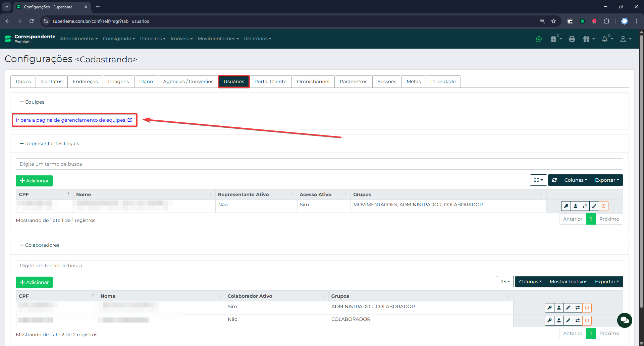The width and height of the screenshot is (644, 346).
Task: Open the Relatórios menu
Action: (257, 39)
